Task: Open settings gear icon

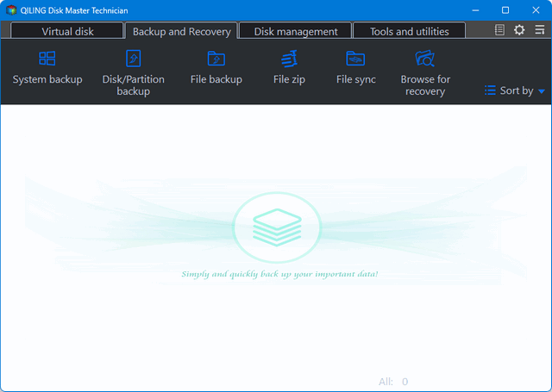Action: [x=519, y=30]
